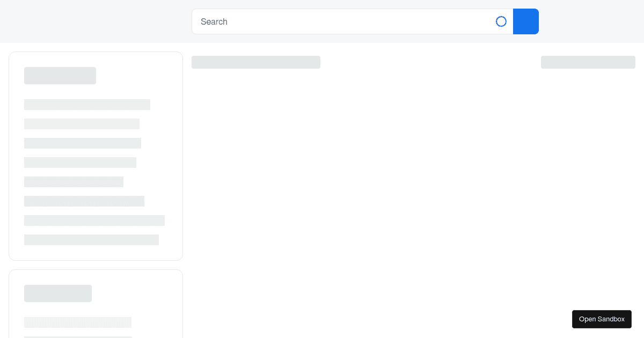Viewport: 644px width, 338px height.
Task: Click the header bar above the search field
Action: [97, 21]
